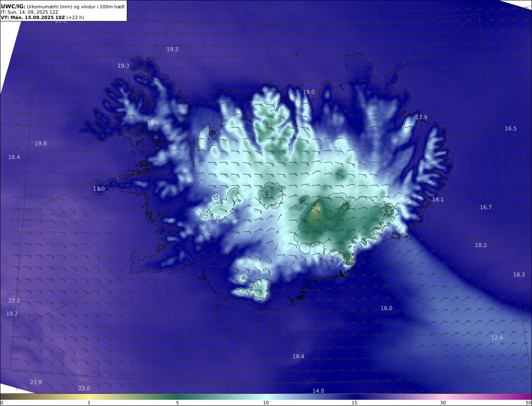Viewport: 532px width, 406px height.
Task: Click the 19.8 value in the west
Action: pos(41,144)
